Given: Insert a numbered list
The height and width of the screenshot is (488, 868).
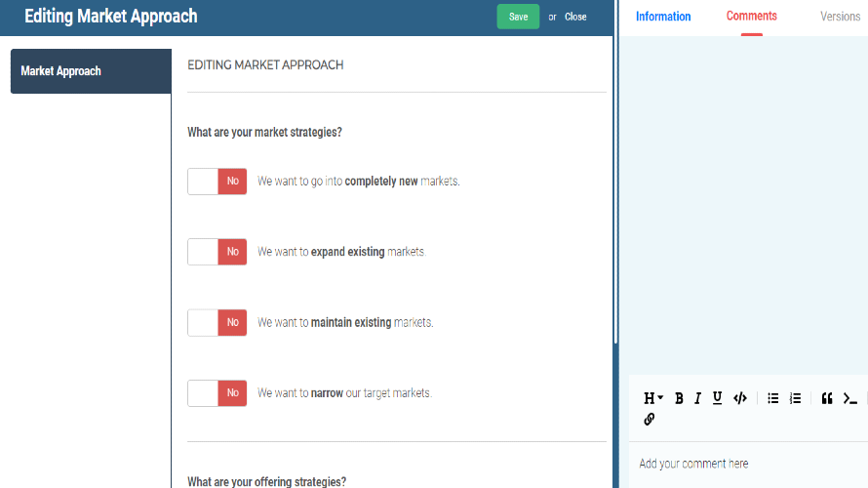Looking at the screenshot, I should [x=795, y=398].
